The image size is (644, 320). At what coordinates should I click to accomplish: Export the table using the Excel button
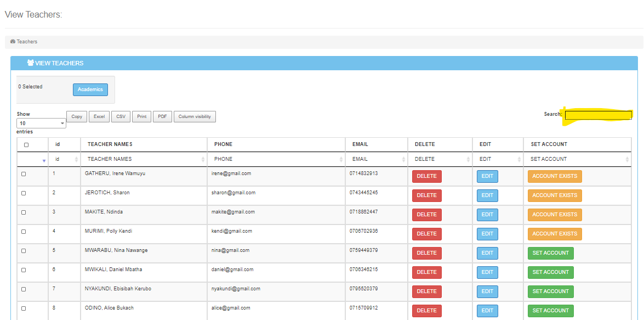(x=99, y=116)
